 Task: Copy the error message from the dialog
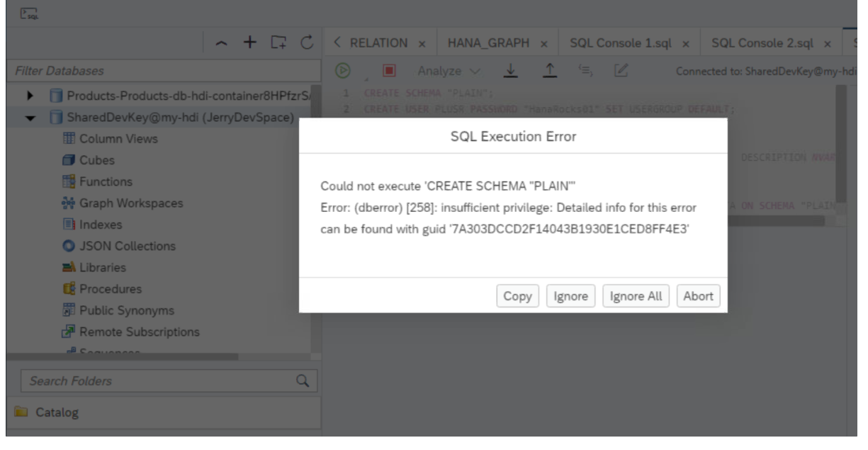(517, 297)
